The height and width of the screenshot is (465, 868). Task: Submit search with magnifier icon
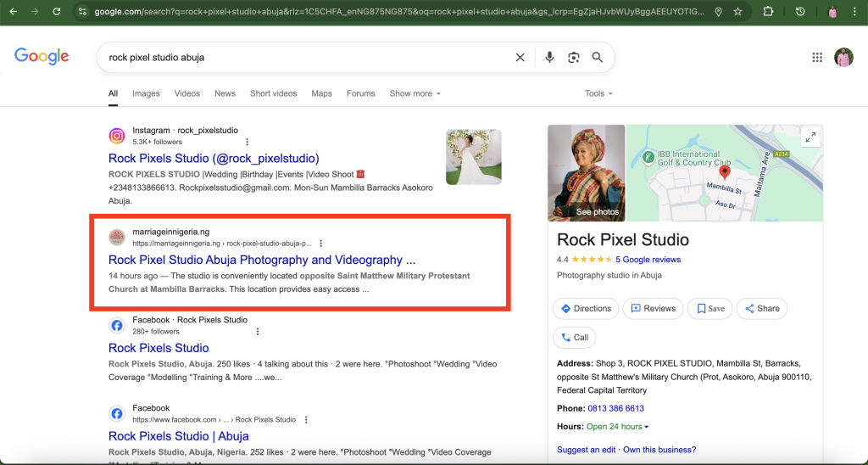coord(598,57)
